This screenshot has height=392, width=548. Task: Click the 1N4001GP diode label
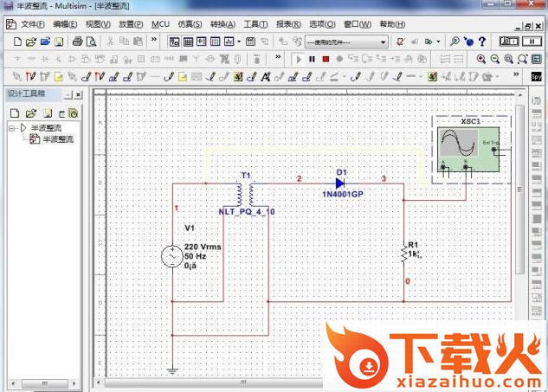pos(343,194)
